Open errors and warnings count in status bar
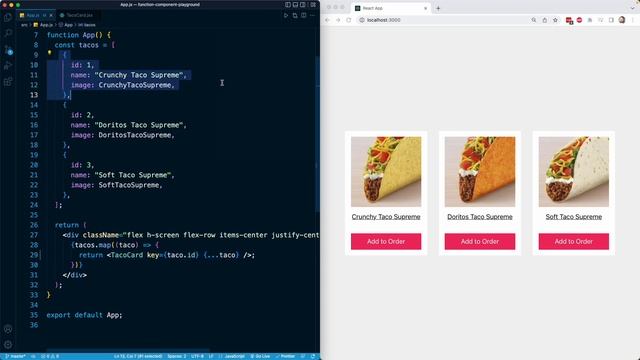Image resolution: width=640 pixels, height=360 pixels. click(x=50, y=356)
